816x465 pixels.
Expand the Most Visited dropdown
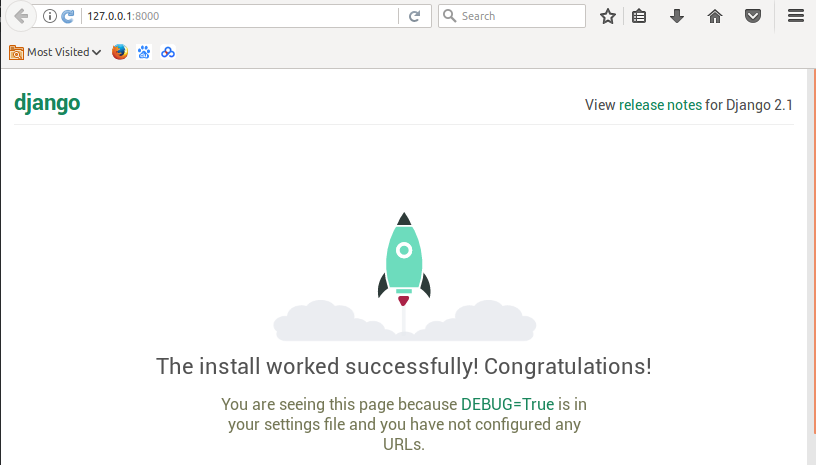(96, 52)
